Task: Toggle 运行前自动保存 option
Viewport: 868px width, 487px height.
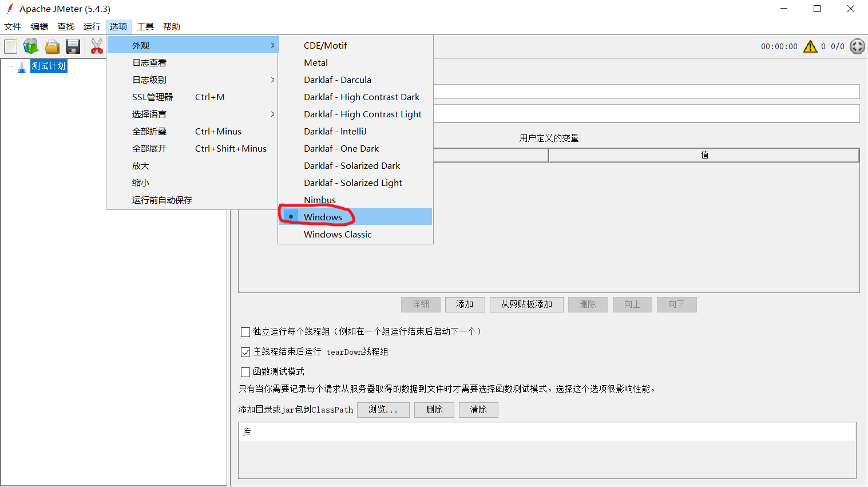Action: 193,200
